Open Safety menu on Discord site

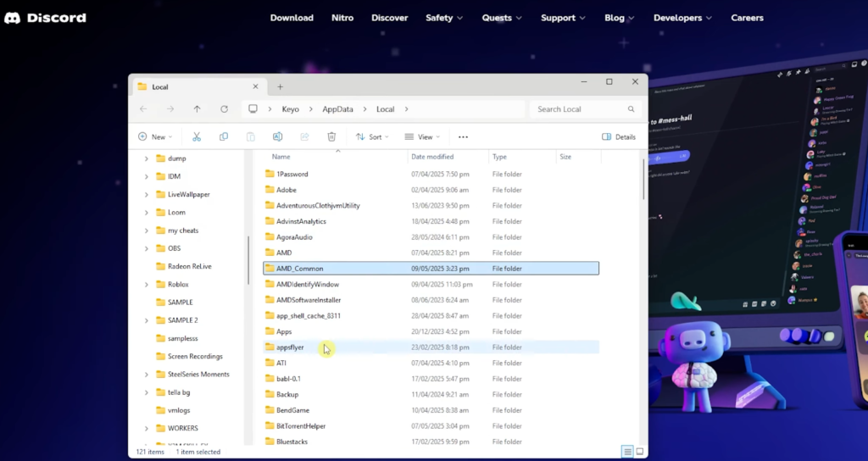(x=444, y=18)
